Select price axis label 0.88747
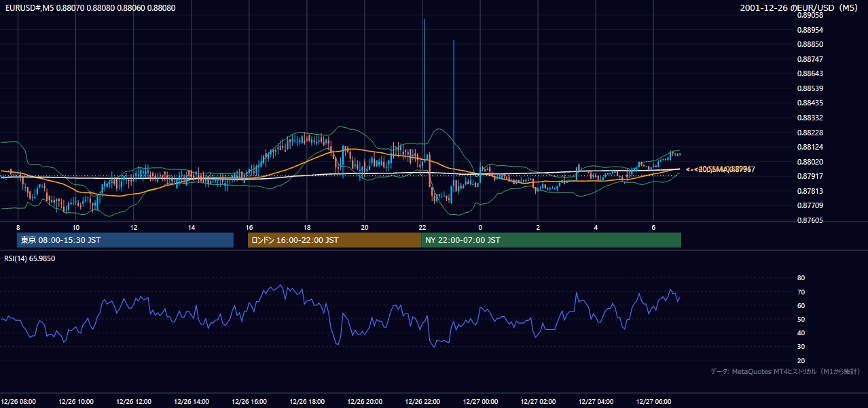 click(x=810, y=60)
